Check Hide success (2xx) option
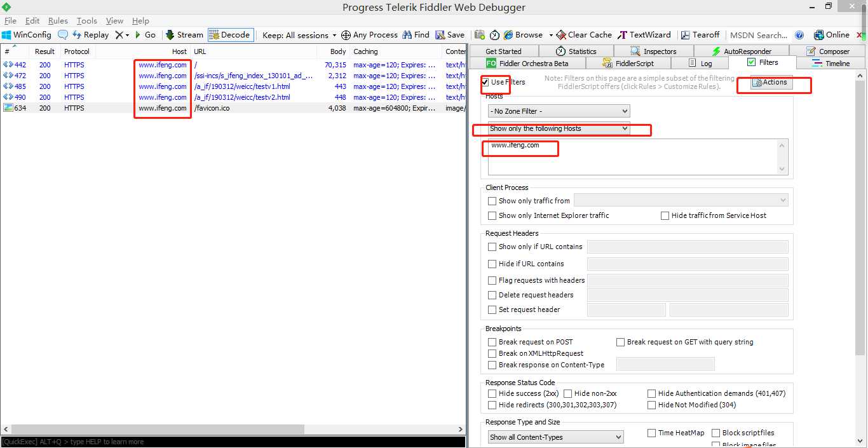Screen dimensions: 868x448 click(x=492, y=393)
